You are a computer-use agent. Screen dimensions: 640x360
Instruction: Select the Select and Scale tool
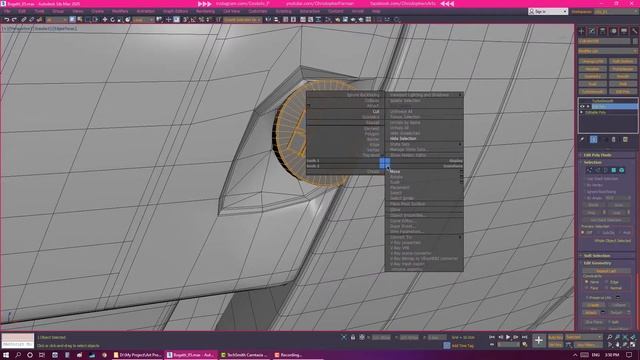(x=120, y=20)
